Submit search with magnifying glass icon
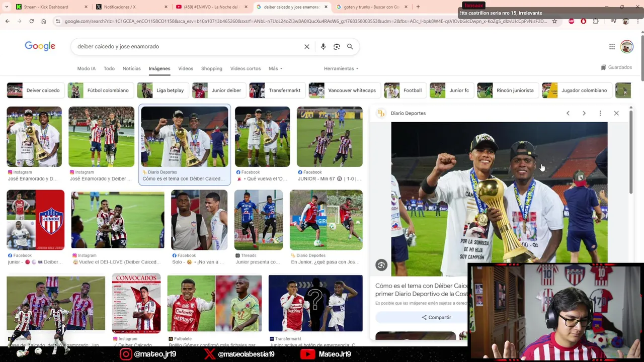 pos(350,46)
